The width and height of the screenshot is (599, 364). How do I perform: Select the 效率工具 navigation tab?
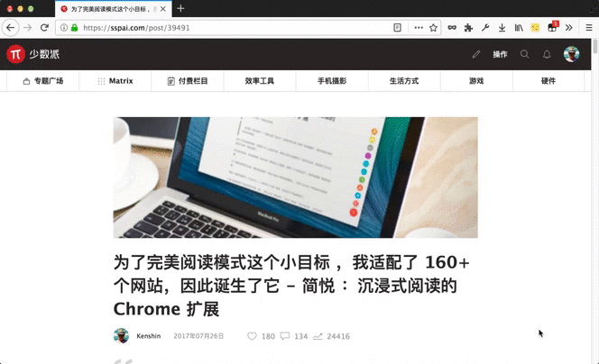pyautogui.click(x=260, y=81)
